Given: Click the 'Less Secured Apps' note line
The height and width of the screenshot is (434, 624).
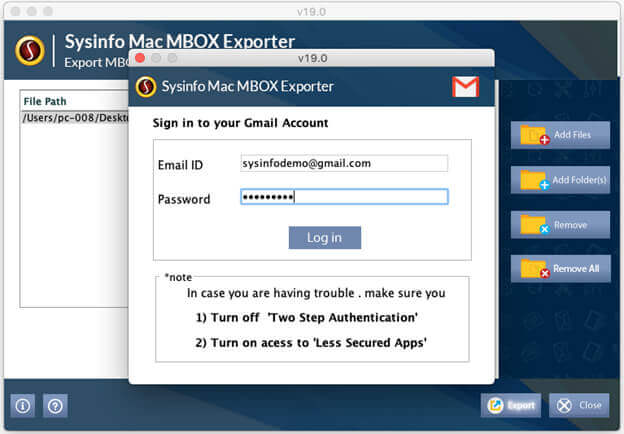Looking at the screenshot, I should point(311,343).
